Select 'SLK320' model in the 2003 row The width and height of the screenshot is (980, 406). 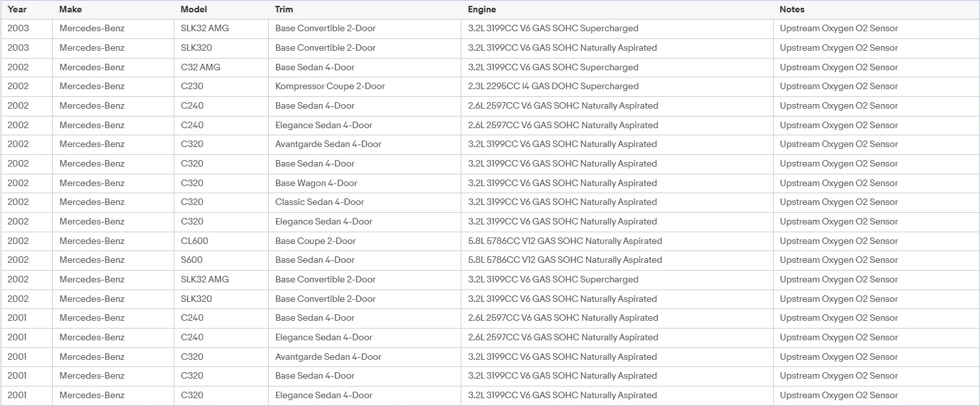point(197,47)
